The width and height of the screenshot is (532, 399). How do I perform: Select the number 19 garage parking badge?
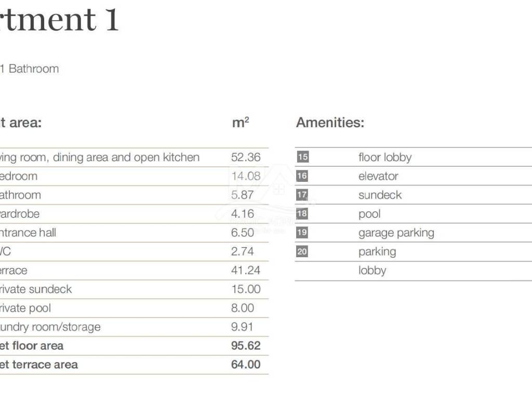pyautogui.click(x=302, y=232)
